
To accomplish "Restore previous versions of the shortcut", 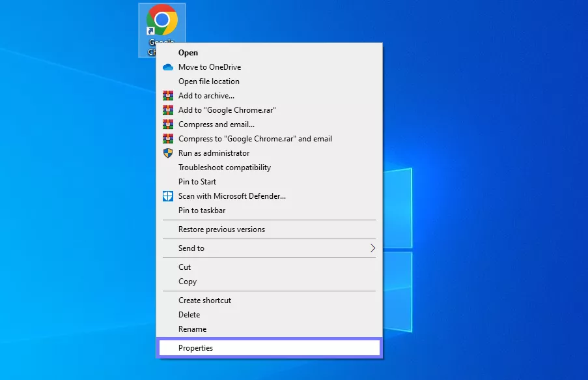I will (x=221, y=229).
